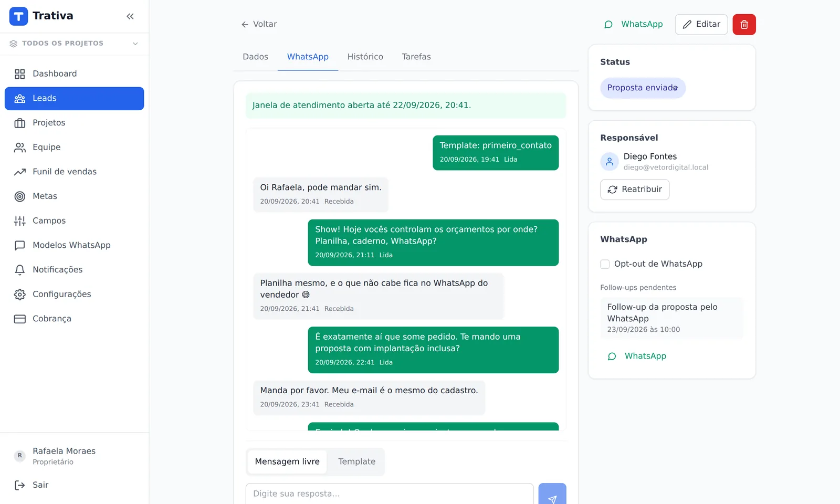The image size is (840, 504).
Task: Click the Modelos WhatsApp chat icon
Action: coord(20,245)
